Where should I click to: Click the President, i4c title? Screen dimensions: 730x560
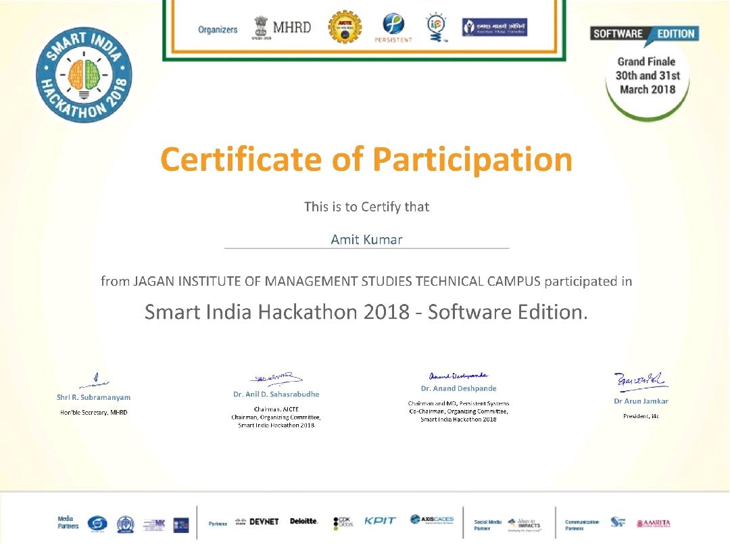tap(641, 416)
